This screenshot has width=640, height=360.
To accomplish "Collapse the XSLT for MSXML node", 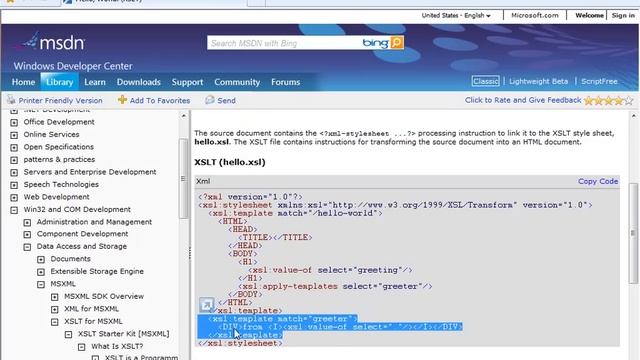I will (55, 322).
